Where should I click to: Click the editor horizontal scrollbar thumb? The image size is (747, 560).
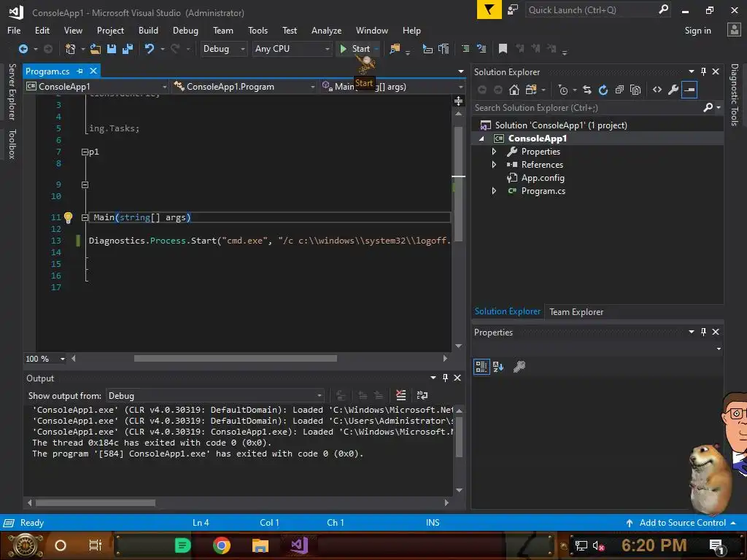(x=236, y=359)
